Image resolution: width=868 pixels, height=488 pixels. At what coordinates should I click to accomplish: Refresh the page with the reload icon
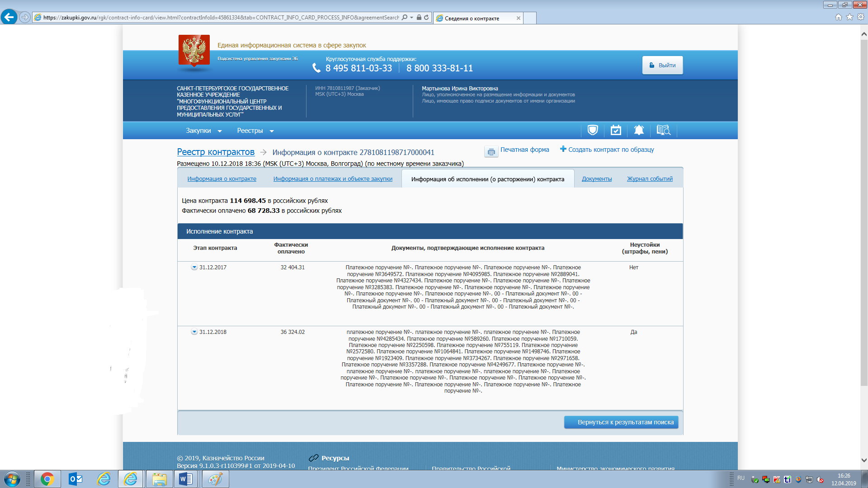point(426,18)
